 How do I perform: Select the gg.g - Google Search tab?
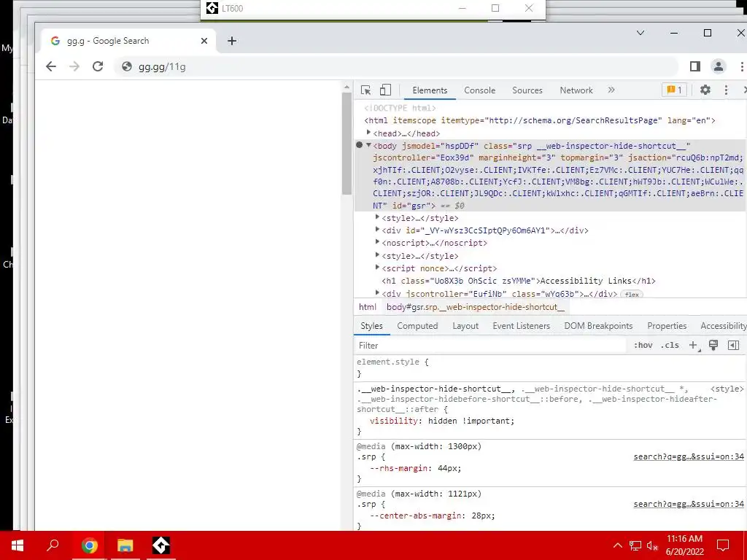click(x=128, y=41)
